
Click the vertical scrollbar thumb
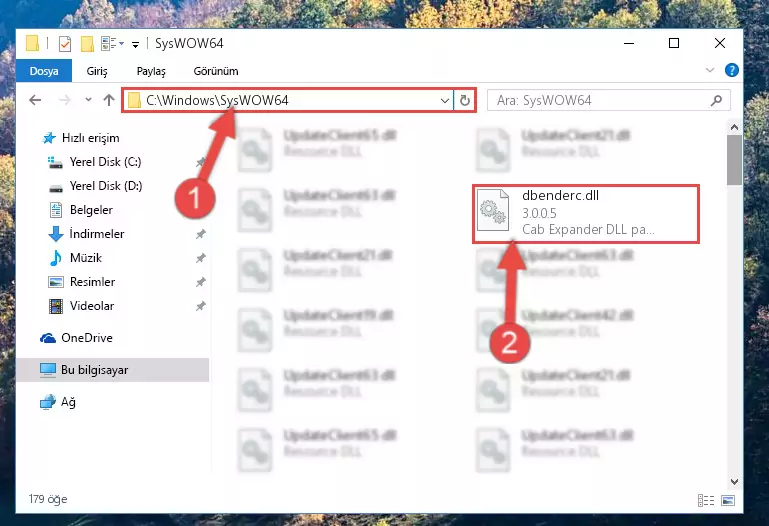click(x=734, y=160)
